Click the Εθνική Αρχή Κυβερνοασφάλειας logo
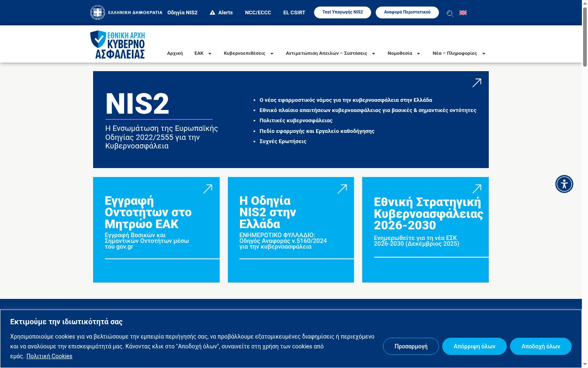The height and width of the screenshot is (368, 588). [118, 44]
